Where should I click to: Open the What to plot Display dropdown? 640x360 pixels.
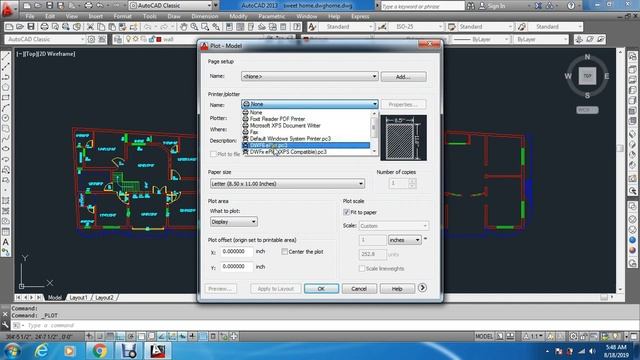click(x=233, y=222)
